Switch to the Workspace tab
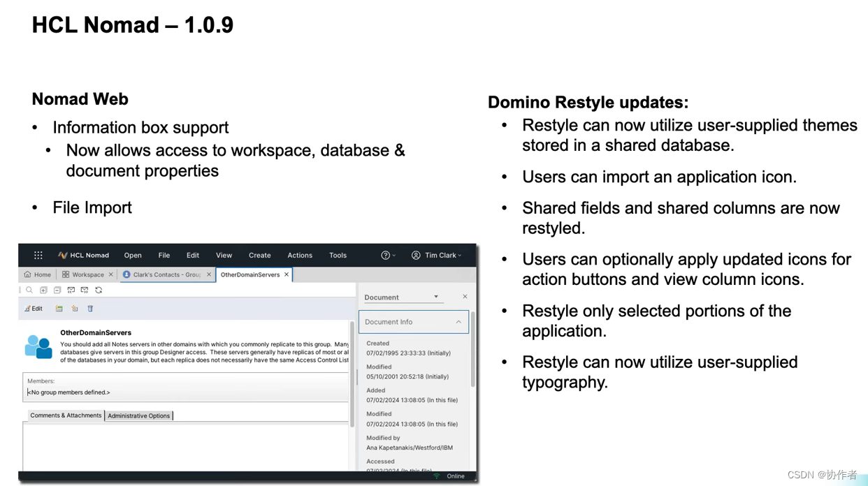This screenshot has height=486, width=868. [87, 274]
